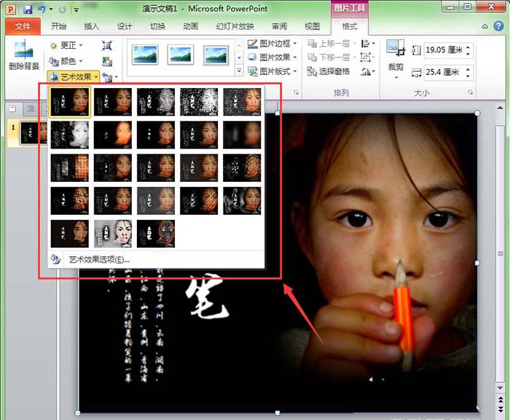
Task: Apply the Paint Strokes artistic effect
Action: 112,135
